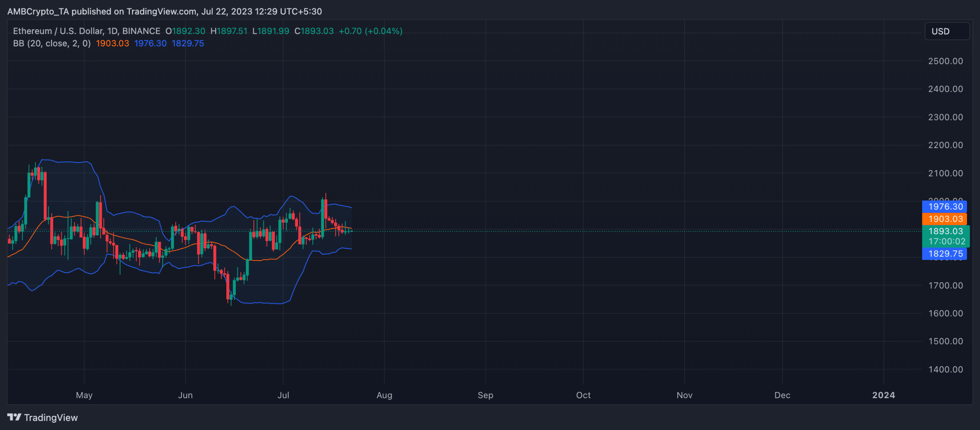980x430 pixels.
Task: Click the Ethereum / U.S. Dollar symbol title
Action: 58,31
